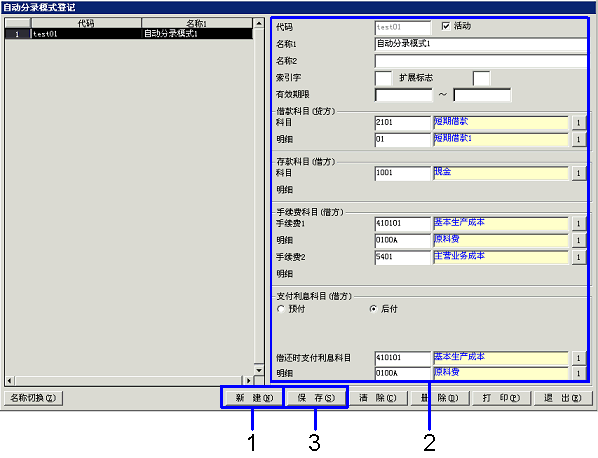This screenshot has width=598, height=458.
Task: Toggle the 活动 checkbox
Action: click(x=445, y=26)
